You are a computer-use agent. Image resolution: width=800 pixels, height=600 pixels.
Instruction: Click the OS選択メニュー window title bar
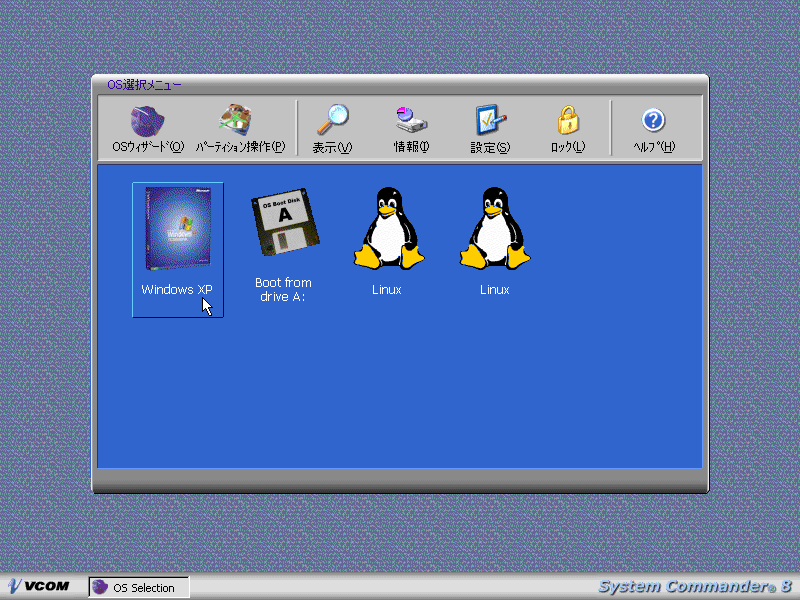coord(400,85)
